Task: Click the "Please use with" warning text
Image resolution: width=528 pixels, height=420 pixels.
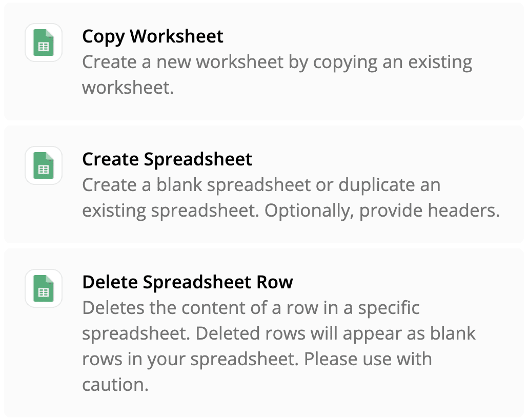Action: pos(368,359)
